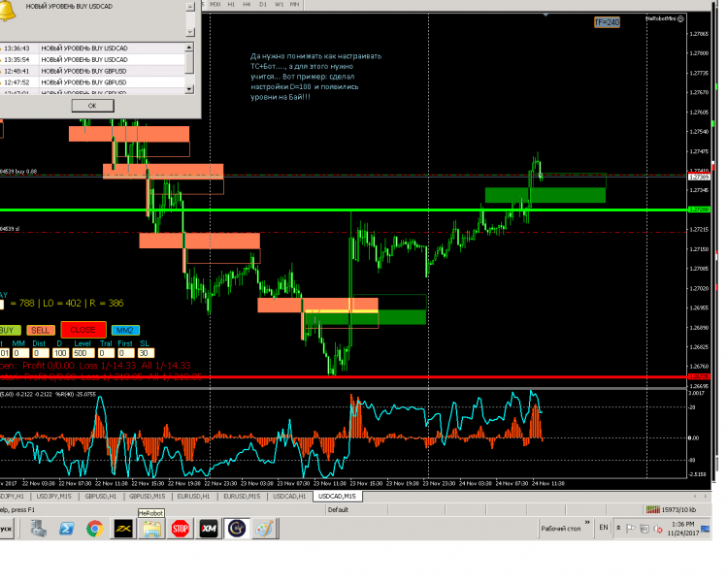Open the EURUSD,H1 chart tab
Viewport: 728px width, 582px height.
tap(193, 497)
